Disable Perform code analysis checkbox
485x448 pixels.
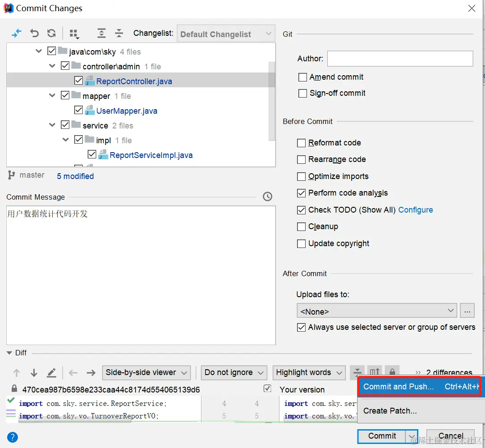[x=301, y=193]
